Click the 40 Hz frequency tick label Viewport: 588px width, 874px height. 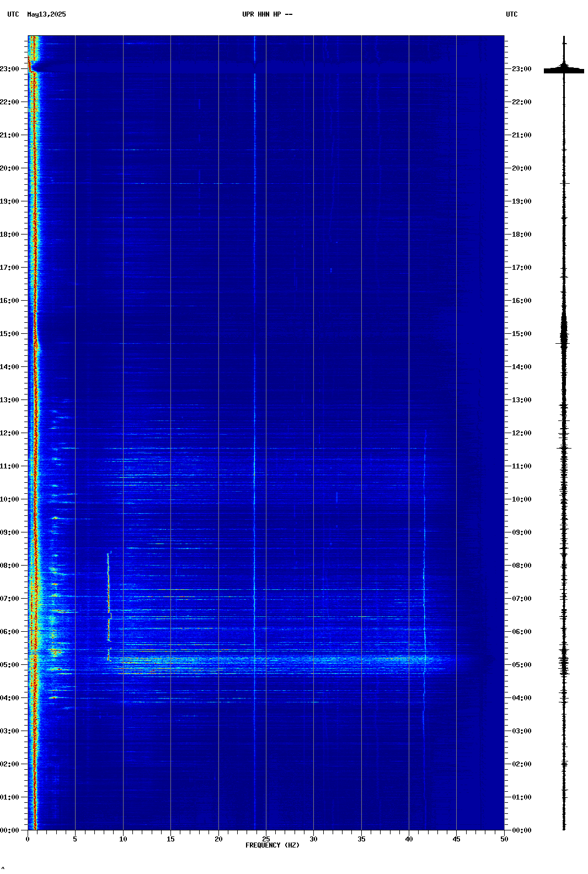(x=409, y=839)
